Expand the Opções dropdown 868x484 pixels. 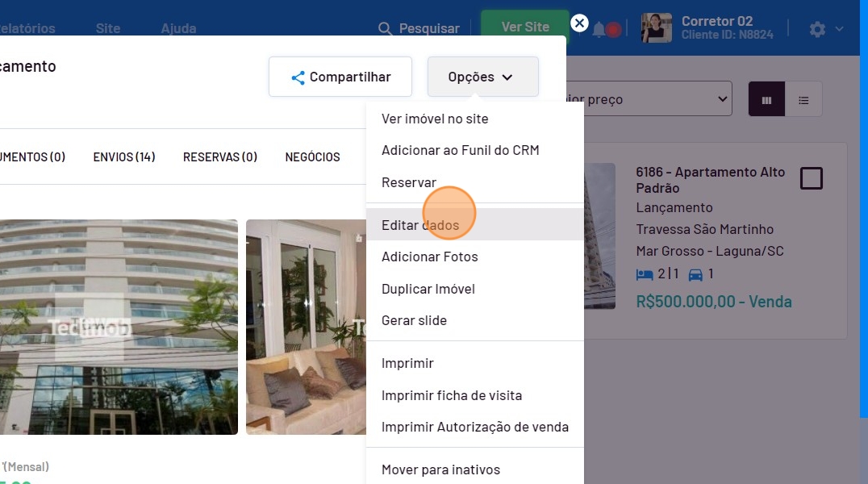[x=482, y=77]
